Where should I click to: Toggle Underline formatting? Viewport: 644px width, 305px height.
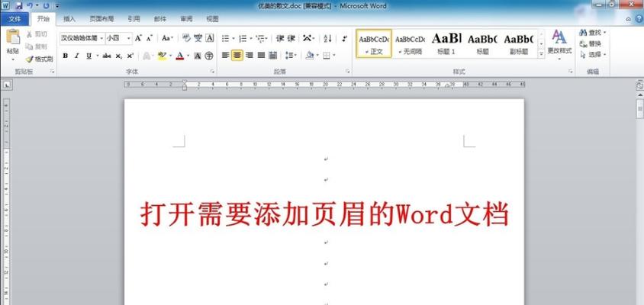(89, 56)
